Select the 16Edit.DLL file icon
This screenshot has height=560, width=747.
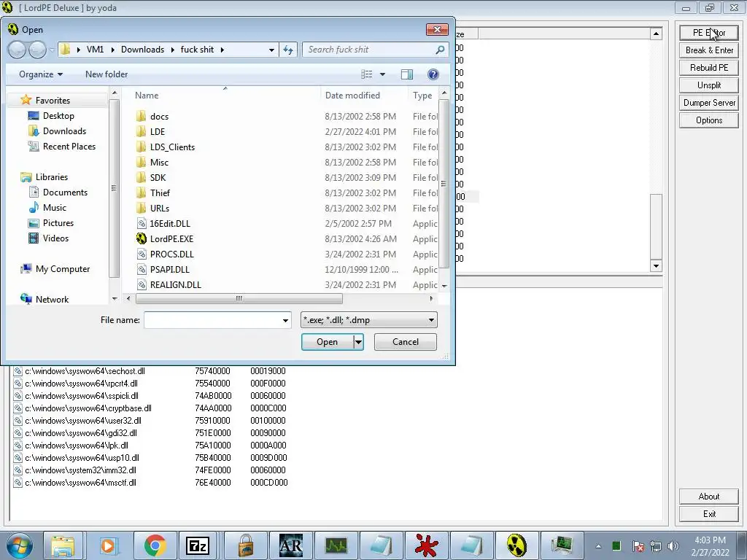coord(141,223)
